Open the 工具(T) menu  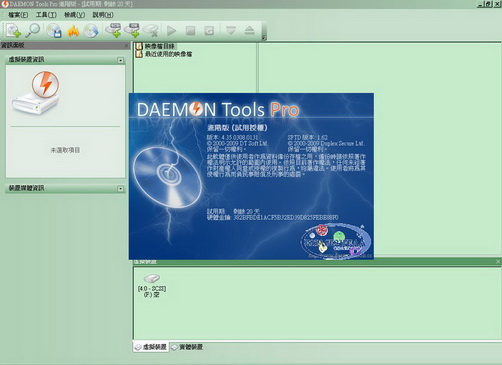click(46, 15)
